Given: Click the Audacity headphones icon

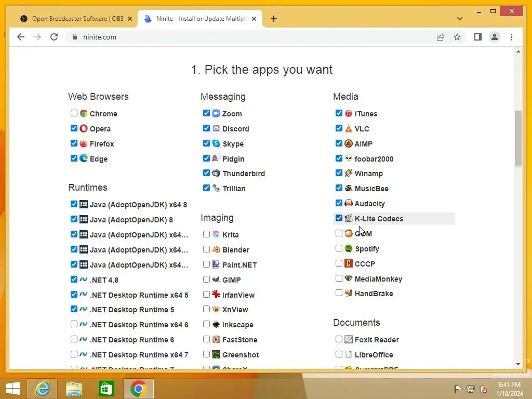Looking at the screenshot, I should click(349, 203).
